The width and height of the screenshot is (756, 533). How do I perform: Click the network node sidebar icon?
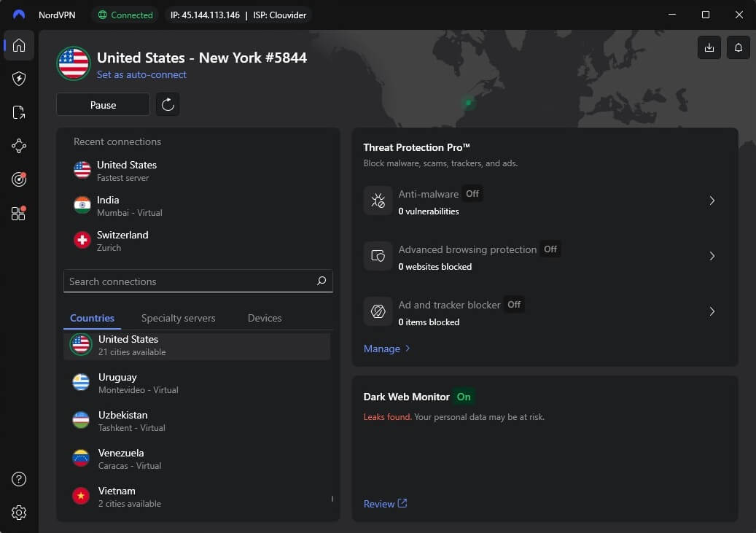[x=18, y=146]
